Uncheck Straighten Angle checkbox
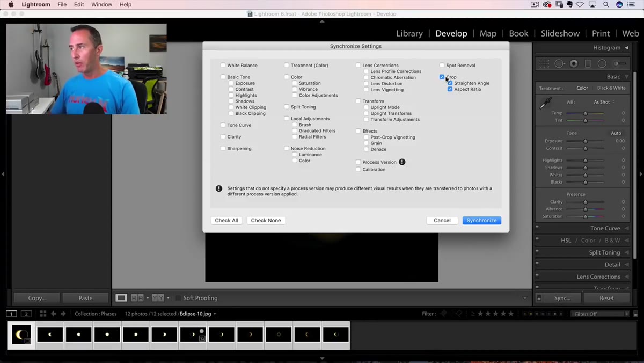 [x=450, y=83]
